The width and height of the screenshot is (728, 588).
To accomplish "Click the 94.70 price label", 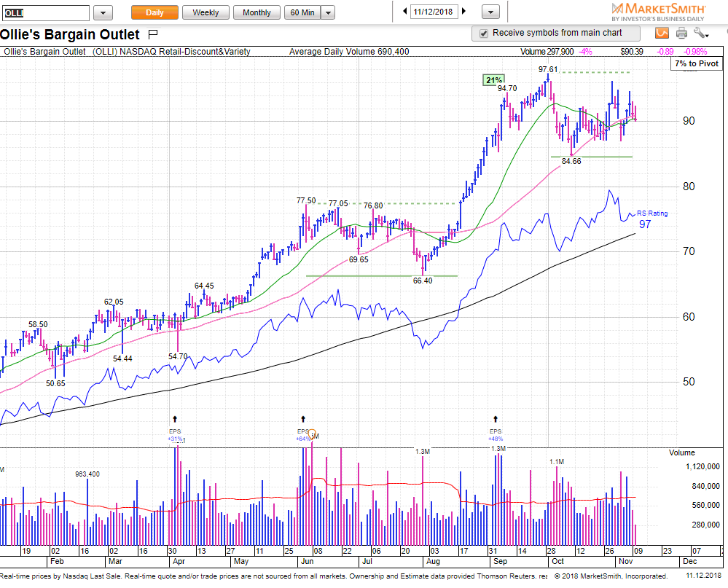I will [507, 89].
